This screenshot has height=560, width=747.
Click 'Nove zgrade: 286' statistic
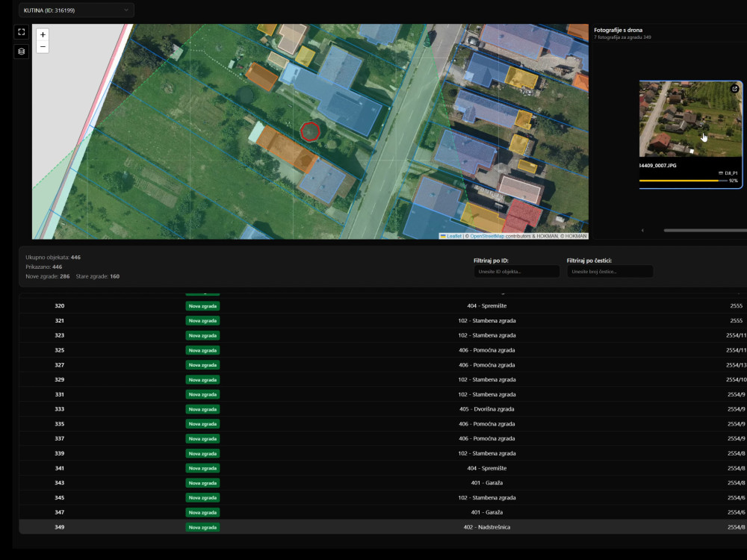[48, 276]
